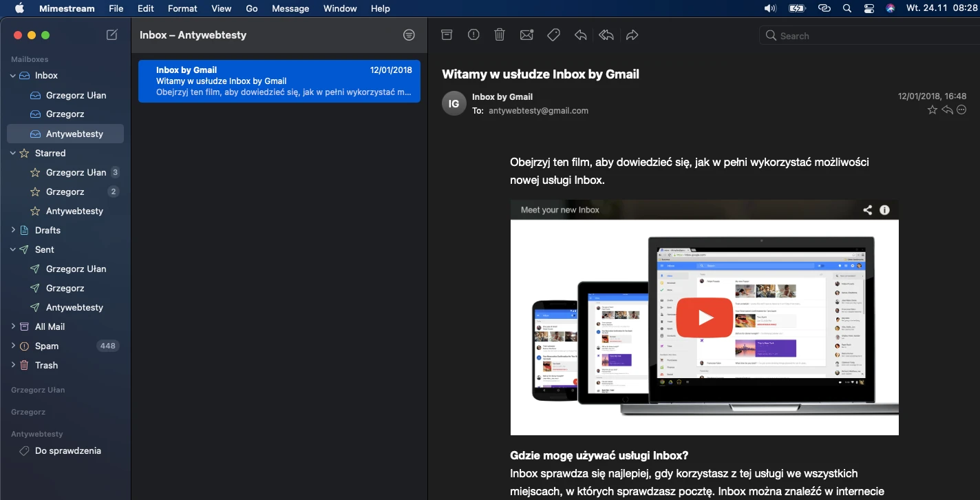
Task: Open Starred for Grzegorz
Action: coord(67,191)
